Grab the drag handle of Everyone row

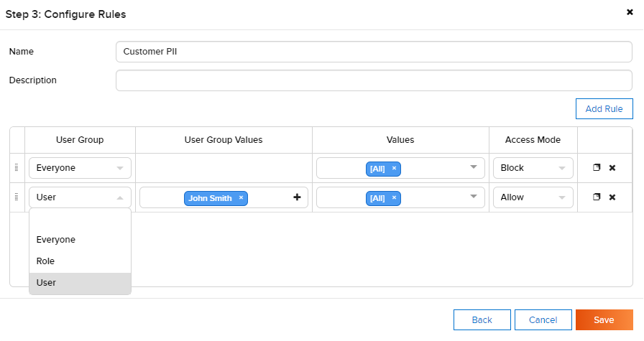(x=17, y=168)
